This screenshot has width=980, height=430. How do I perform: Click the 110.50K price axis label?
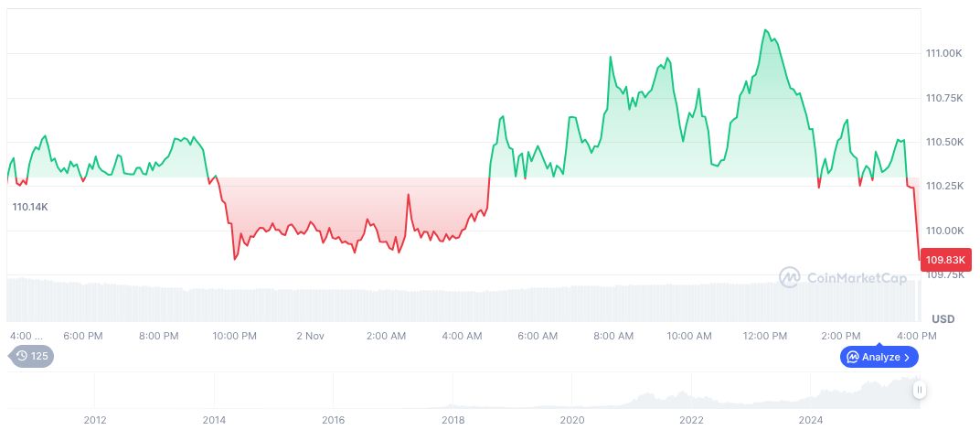[x=943, y=142]
